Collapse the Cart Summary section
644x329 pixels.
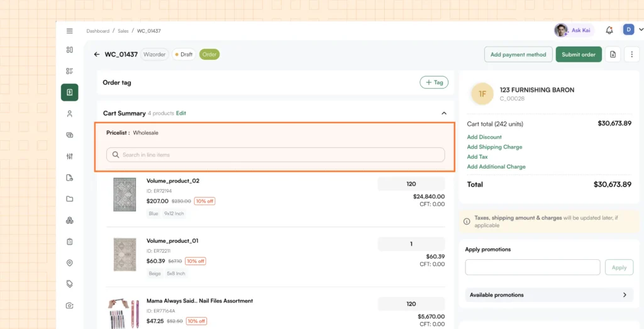coord(443,113)
